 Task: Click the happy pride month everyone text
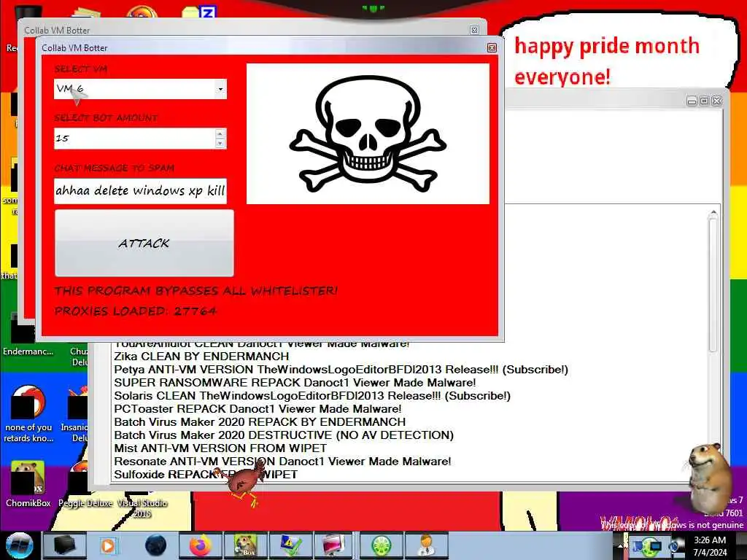click(x=607, y=61)
